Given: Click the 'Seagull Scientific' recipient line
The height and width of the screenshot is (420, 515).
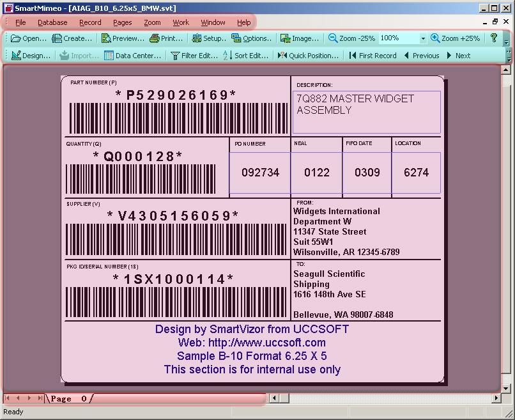Looking at the screenshot, I should point(329,274).
